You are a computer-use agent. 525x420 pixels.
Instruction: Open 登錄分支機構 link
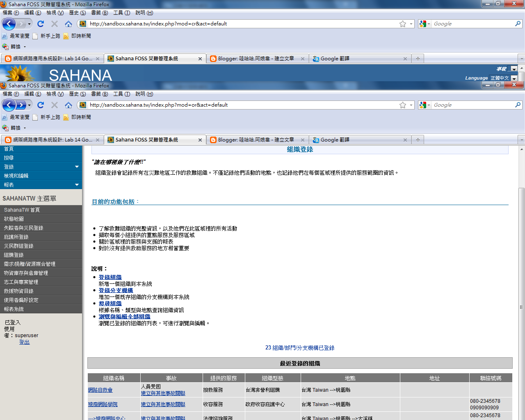coord(116,290)
